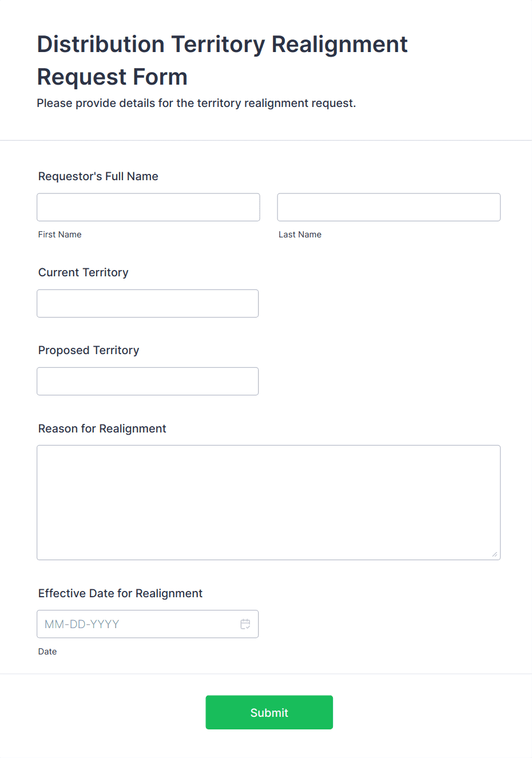
Task: Click the First Name input box
Action: point(148,207)
